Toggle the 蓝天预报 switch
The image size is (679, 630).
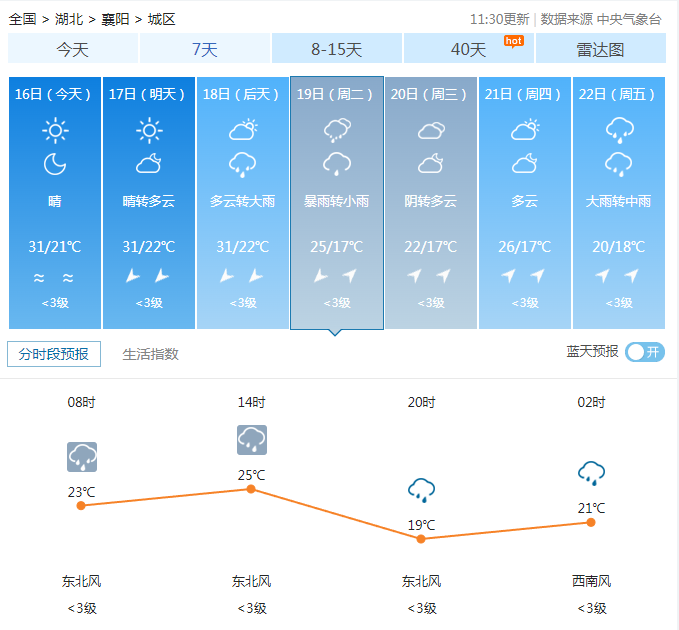click(x=644, y=352)
